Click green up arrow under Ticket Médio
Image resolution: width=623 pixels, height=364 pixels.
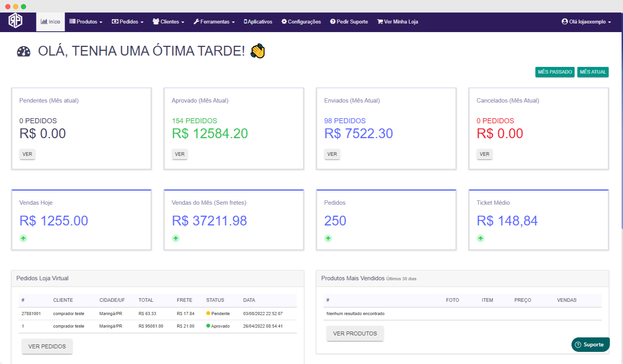[480, 238]
